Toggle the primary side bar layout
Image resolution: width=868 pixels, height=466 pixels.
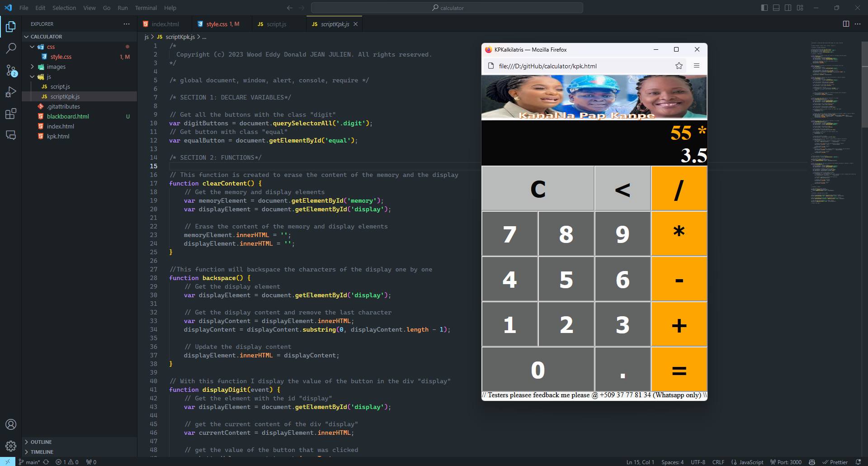[764, 8]
